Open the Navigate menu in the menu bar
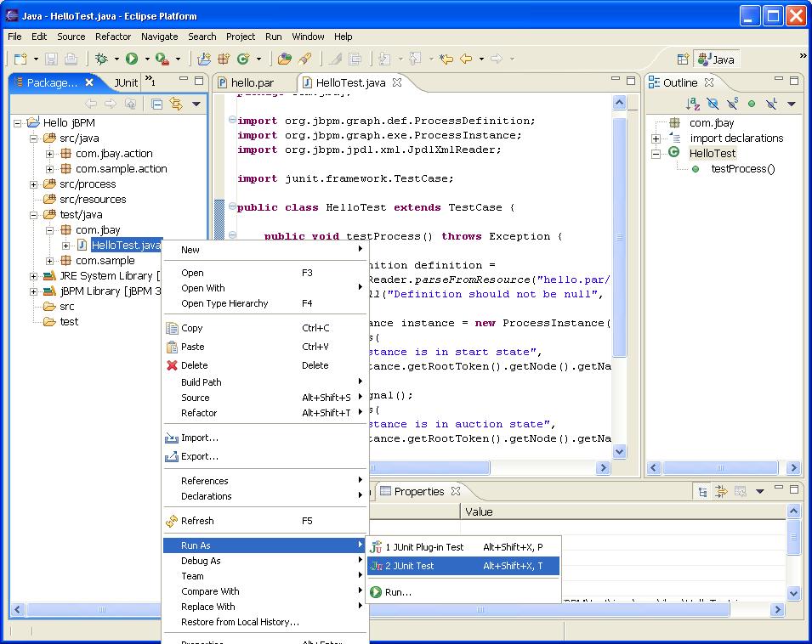The width and height of the screenshot is (812, 644). click(x=160, y=37)
